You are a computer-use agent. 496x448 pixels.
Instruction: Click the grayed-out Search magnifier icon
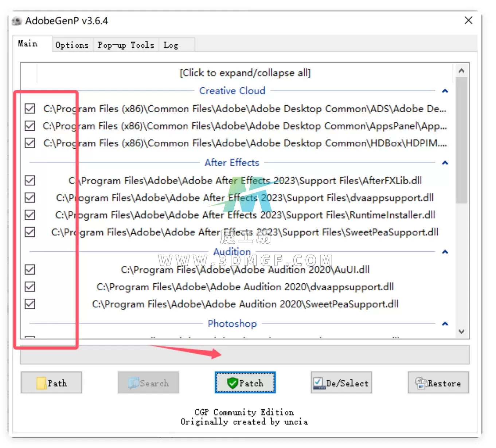tap(133, 383)
